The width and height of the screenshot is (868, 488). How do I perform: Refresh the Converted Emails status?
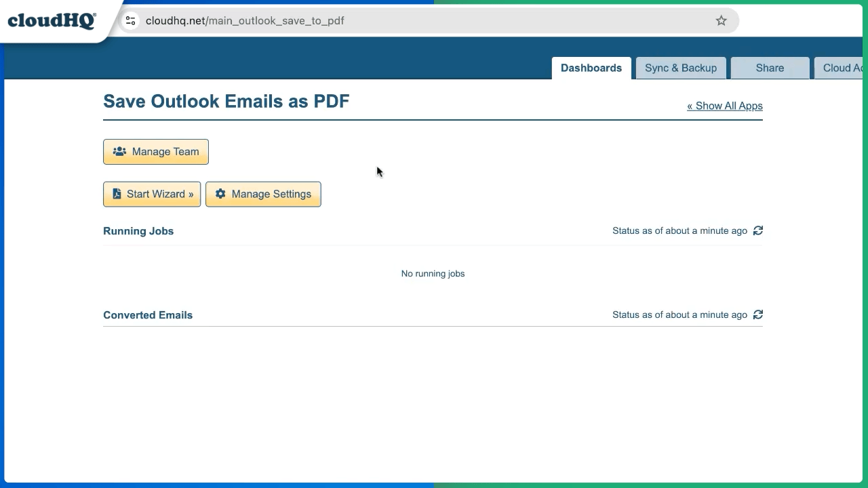758,314
